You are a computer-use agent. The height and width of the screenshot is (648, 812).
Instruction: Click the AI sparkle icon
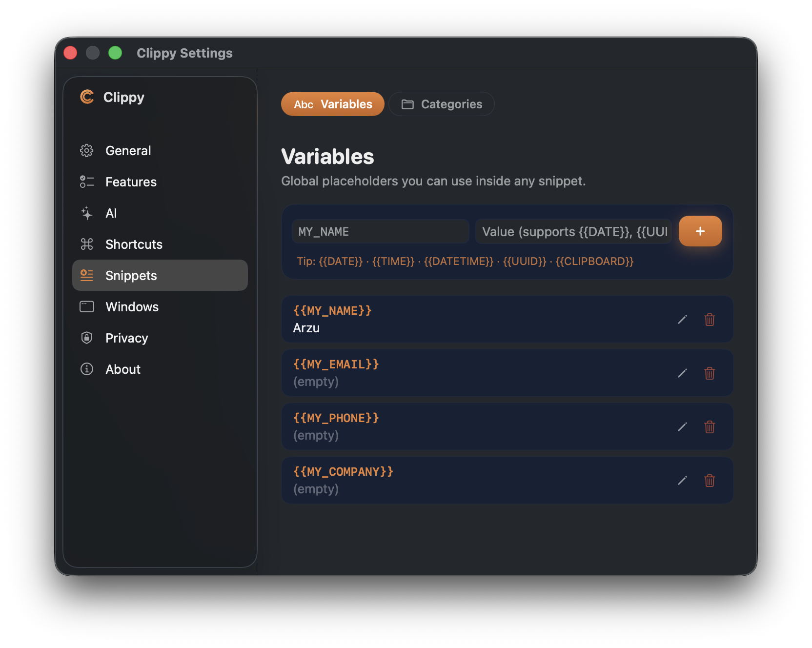[87, 213]
